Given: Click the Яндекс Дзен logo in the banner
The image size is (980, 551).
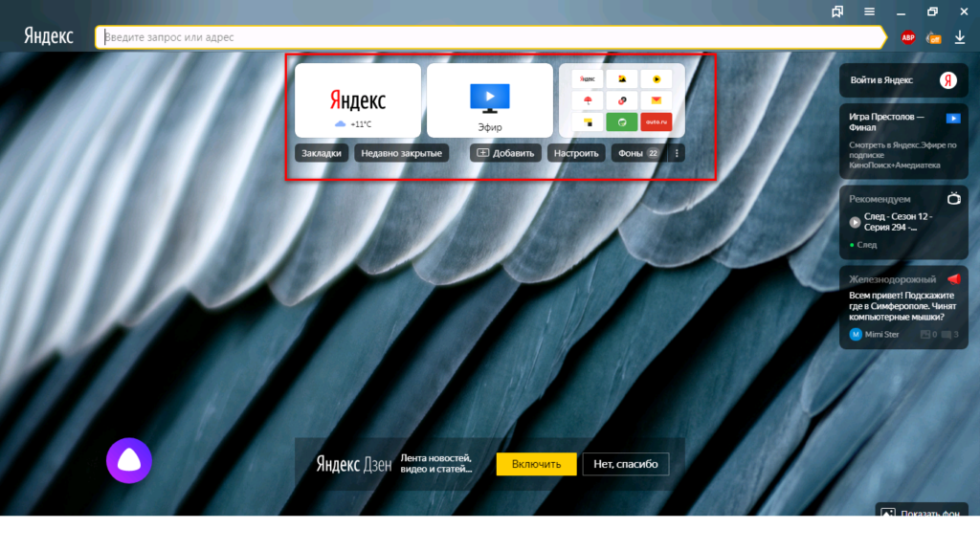Looking at the screenshot, I should click(x=354, y=464).
